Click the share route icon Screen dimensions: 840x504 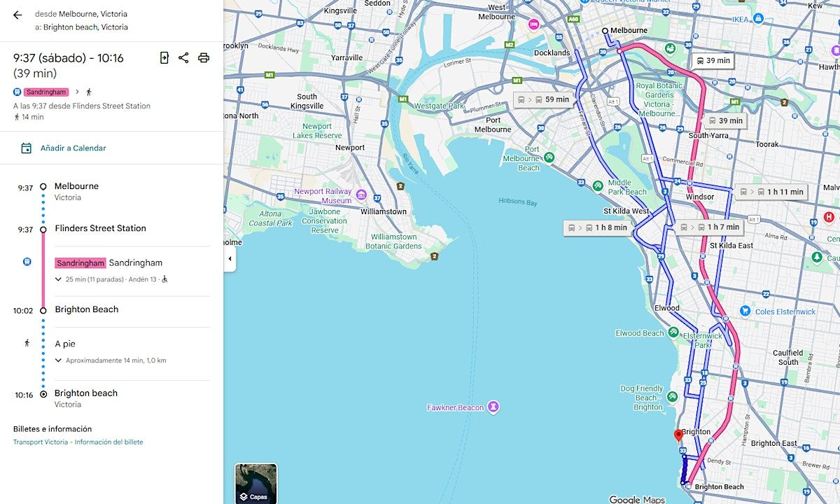(183, 58)
